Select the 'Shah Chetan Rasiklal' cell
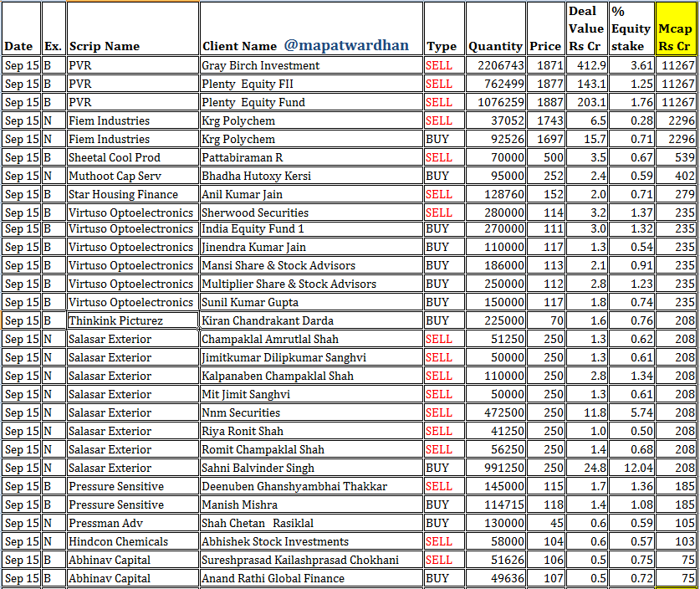Viewport: 700px width, 589px height. coord(312,522)
